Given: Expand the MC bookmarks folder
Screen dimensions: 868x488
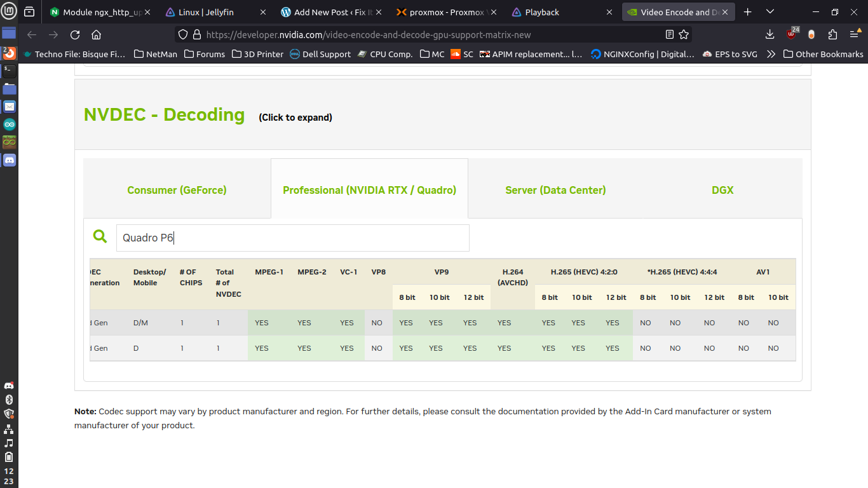Looking at the screenshot, I should (x=432, y=54).
